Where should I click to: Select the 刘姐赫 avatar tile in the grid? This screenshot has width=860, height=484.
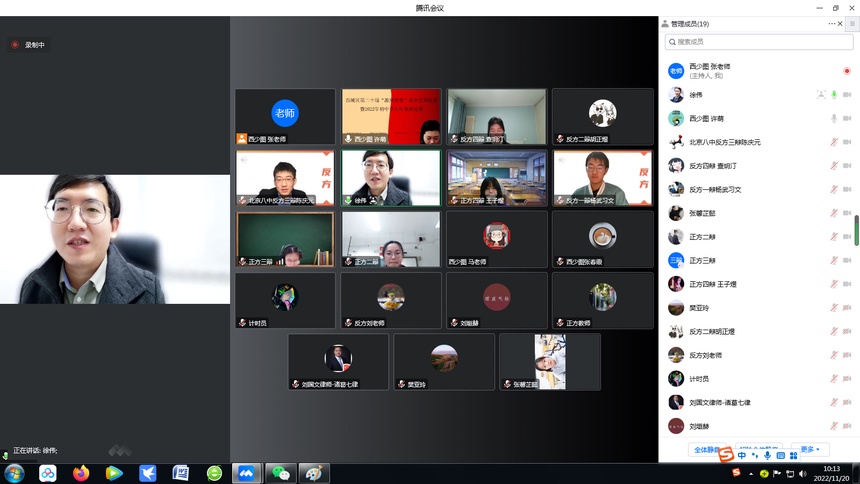click(x=496, y=301)
